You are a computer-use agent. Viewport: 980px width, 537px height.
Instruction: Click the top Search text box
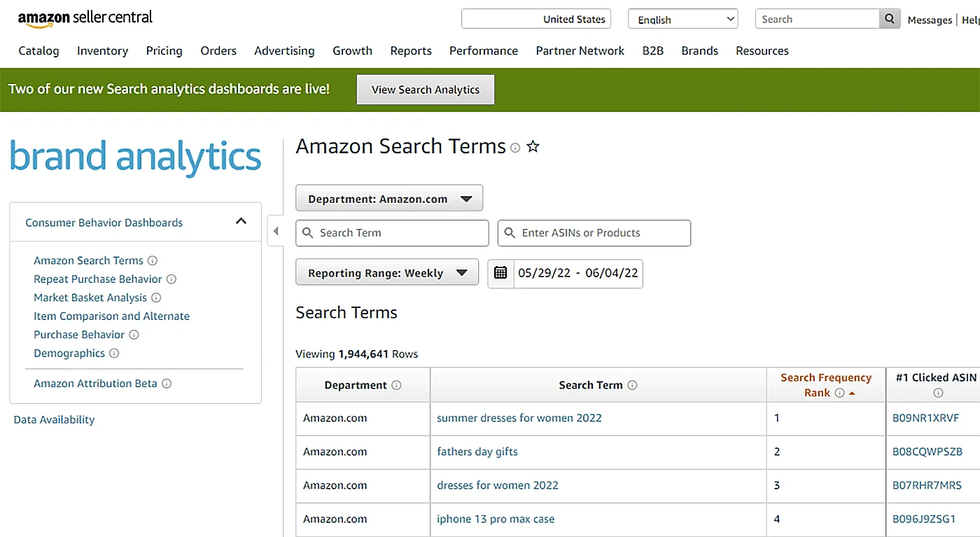pos(817,19)
